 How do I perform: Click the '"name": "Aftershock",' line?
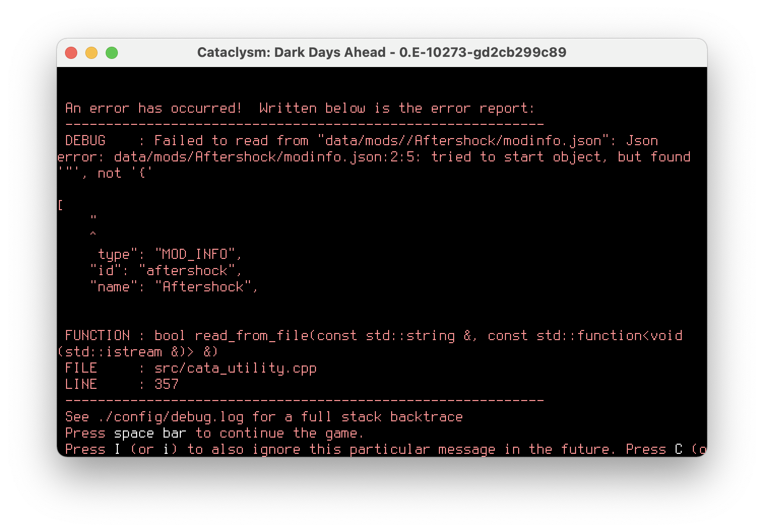pos(174,287)
